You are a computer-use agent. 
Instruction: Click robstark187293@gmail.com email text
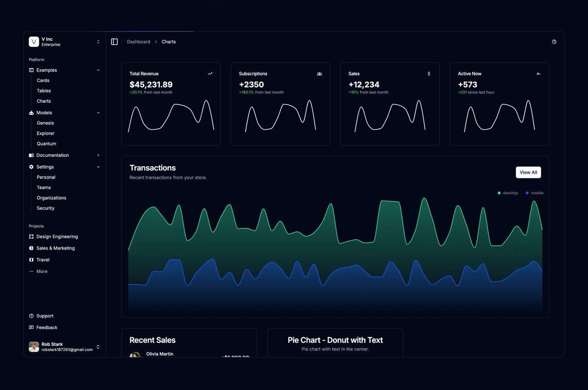67,350
